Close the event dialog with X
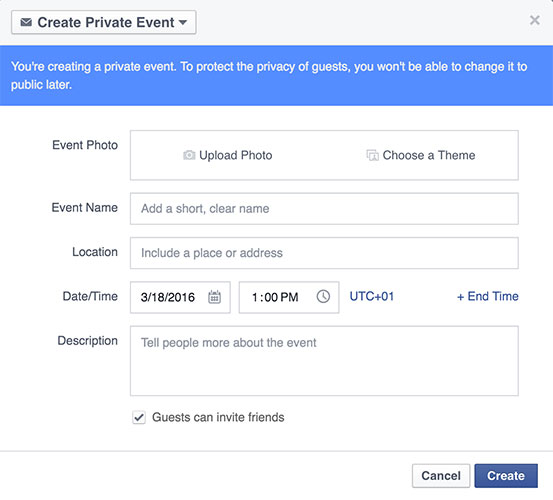The height and width of the screenshot is (500, 553). pyautogui.click(x=535, y=20)
